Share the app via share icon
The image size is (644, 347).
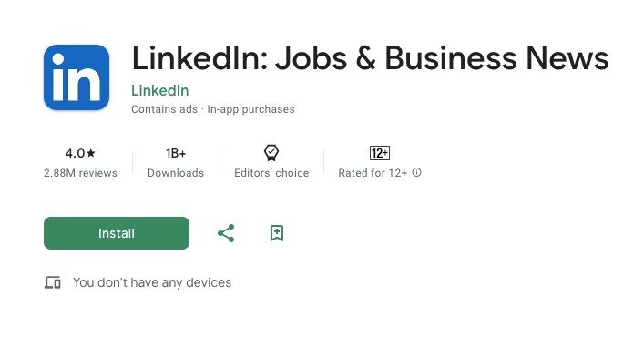(226, 233)
